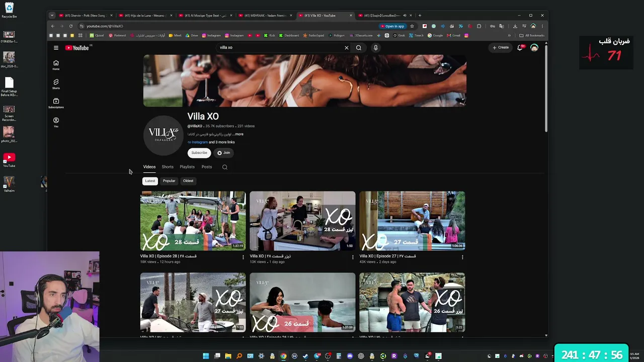This screenshot has width=644, height=362.
Task: Open Shorts from the left sidebar
Action: point(56,84)
